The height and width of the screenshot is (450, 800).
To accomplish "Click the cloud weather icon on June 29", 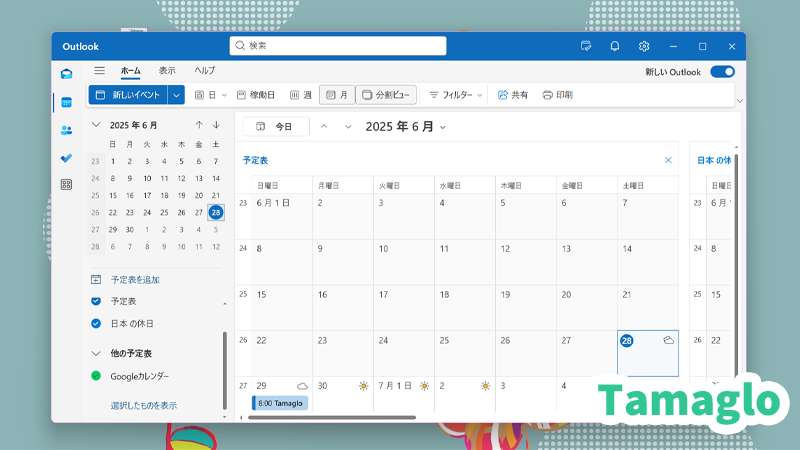I will 303,386.
